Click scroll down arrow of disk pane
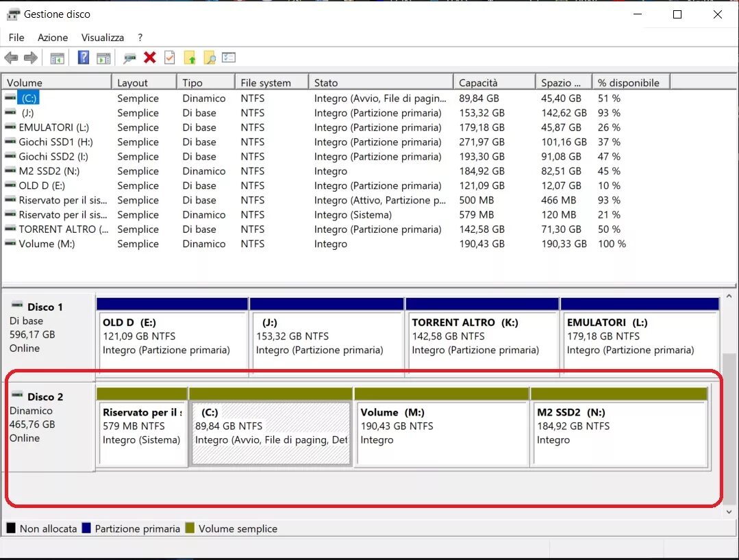 pos(729,511)
